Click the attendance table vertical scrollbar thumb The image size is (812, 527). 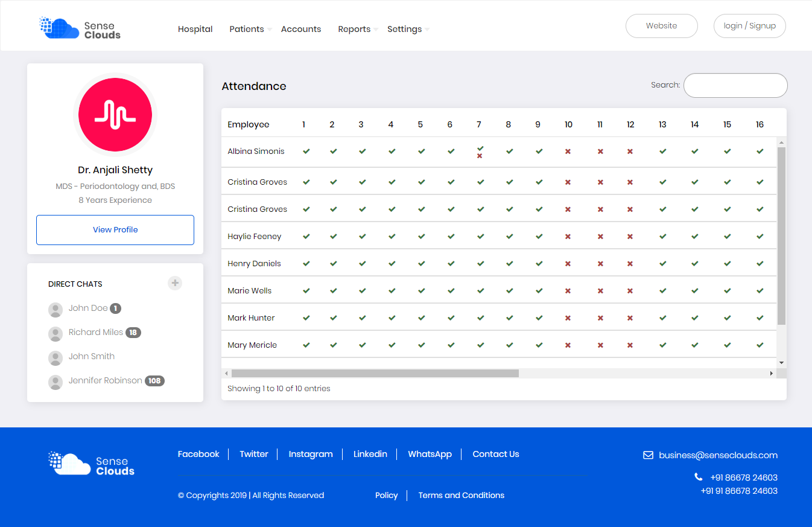[x=782, y=236]
